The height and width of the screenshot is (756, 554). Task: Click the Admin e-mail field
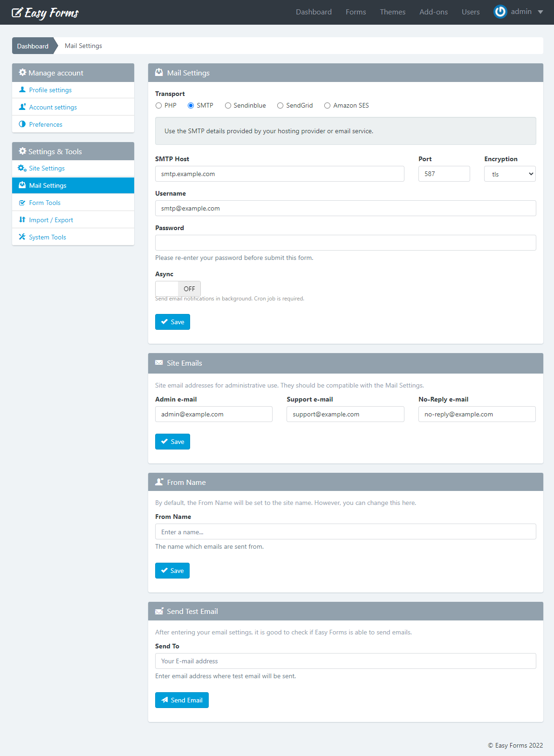click(x=214, y=414)
